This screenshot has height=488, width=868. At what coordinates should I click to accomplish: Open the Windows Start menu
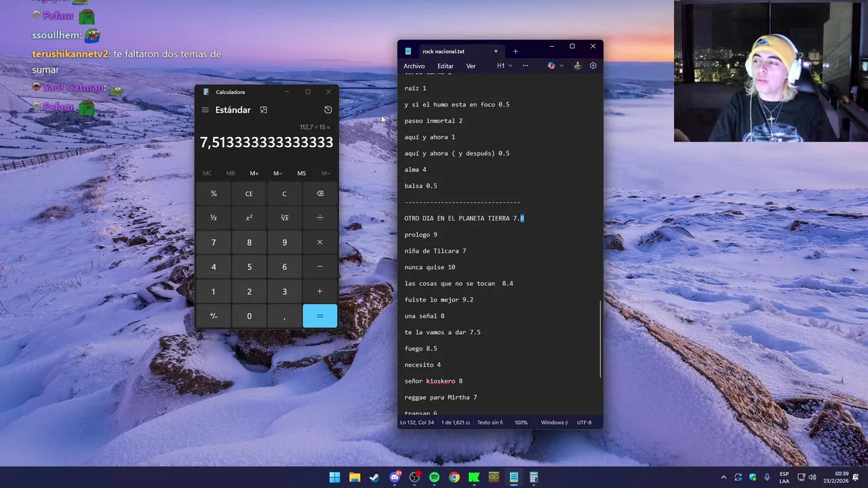click(x=335, y=477)
